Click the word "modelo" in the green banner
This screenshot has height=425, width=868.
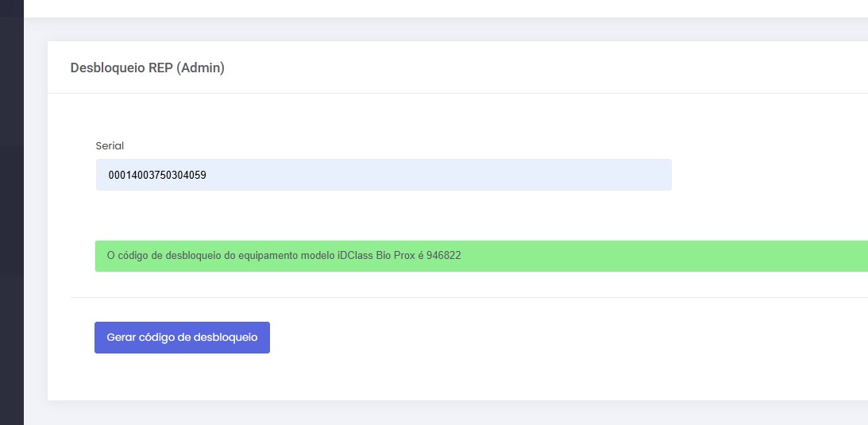coord(309,256)
